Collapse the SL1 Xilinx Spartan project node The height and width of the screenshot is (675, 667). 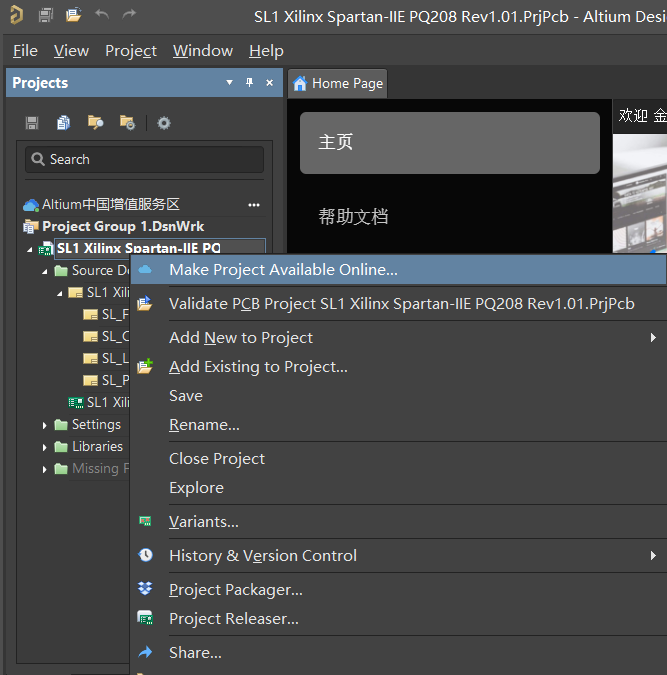29,249
